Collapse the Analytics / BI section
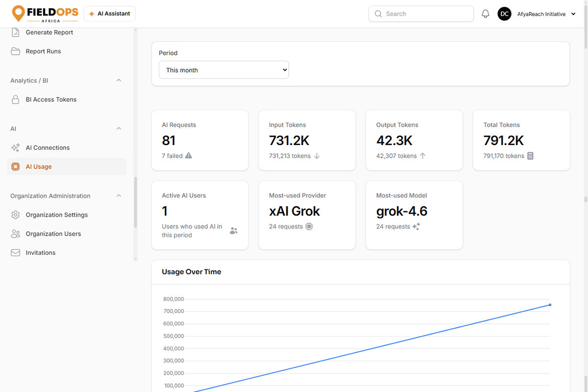The width and height of the screenshot is (588, 392). 119,80
